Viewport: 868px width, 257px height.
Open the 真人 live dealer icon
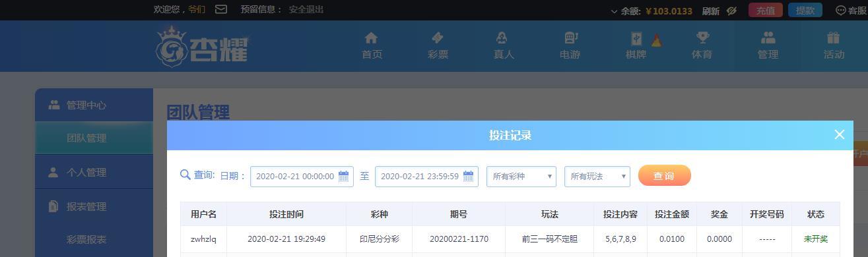click(x=503, y=38)
